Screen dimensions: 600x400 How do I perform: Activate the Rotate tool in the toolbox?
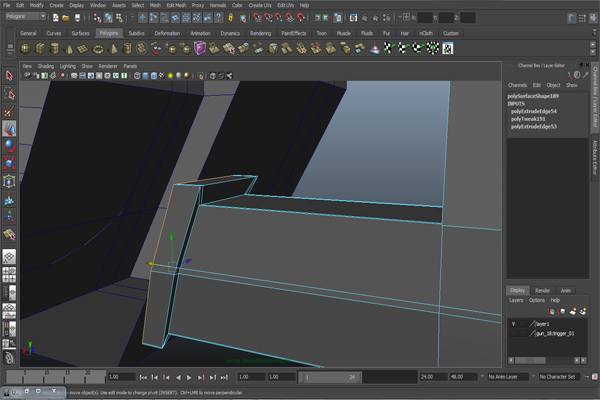tap(9, 146)
